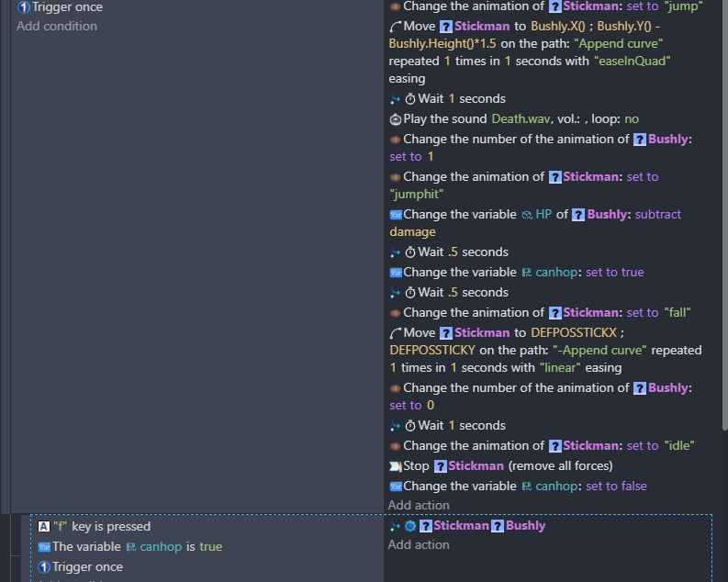Select the "idle" animation value
The width and height of the screenshot is (728, 582).
679,445
